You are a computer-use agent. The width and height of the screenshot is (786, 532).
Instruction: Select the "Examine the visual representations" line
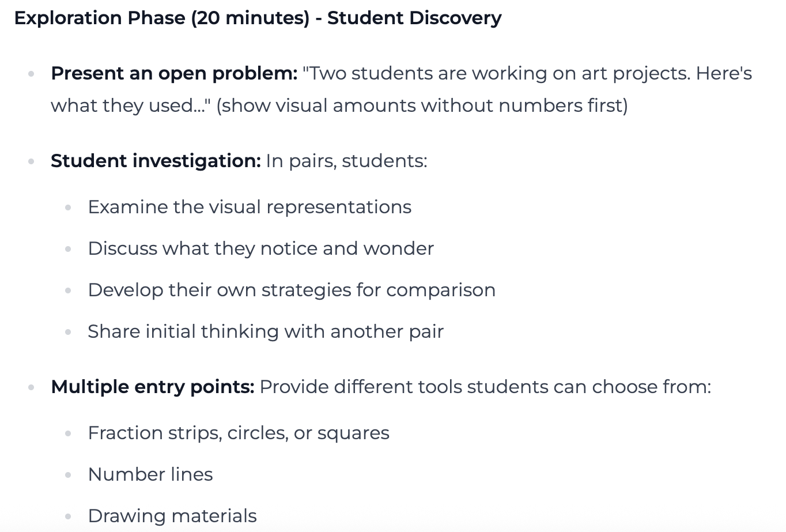[x=250, y=207]
